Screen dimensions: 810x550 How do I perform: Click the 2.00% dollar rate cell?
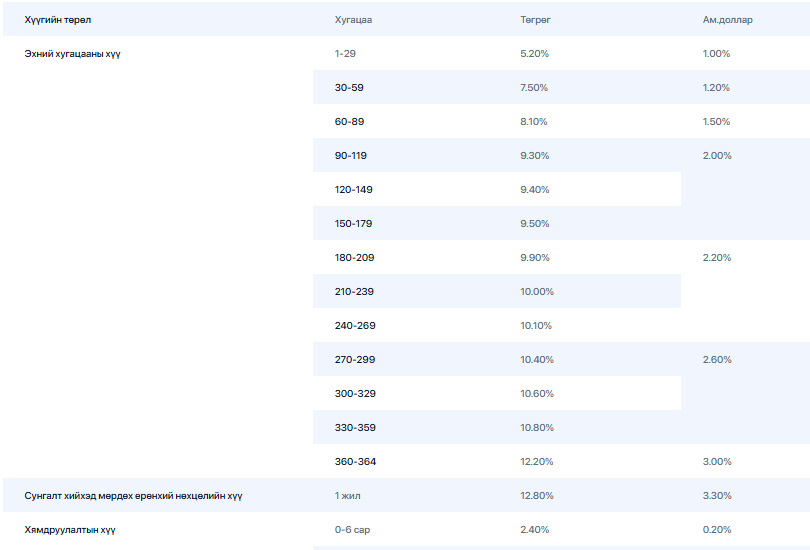pos(717,155)
